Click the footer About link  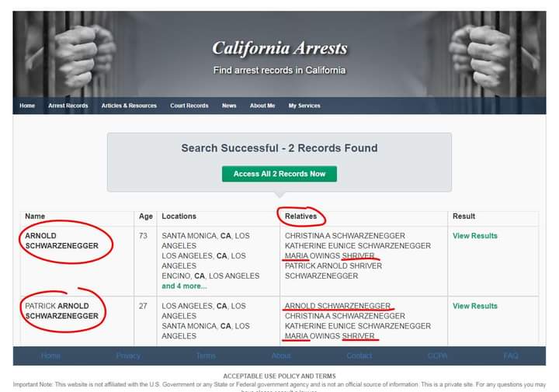(x=282, y=356)
